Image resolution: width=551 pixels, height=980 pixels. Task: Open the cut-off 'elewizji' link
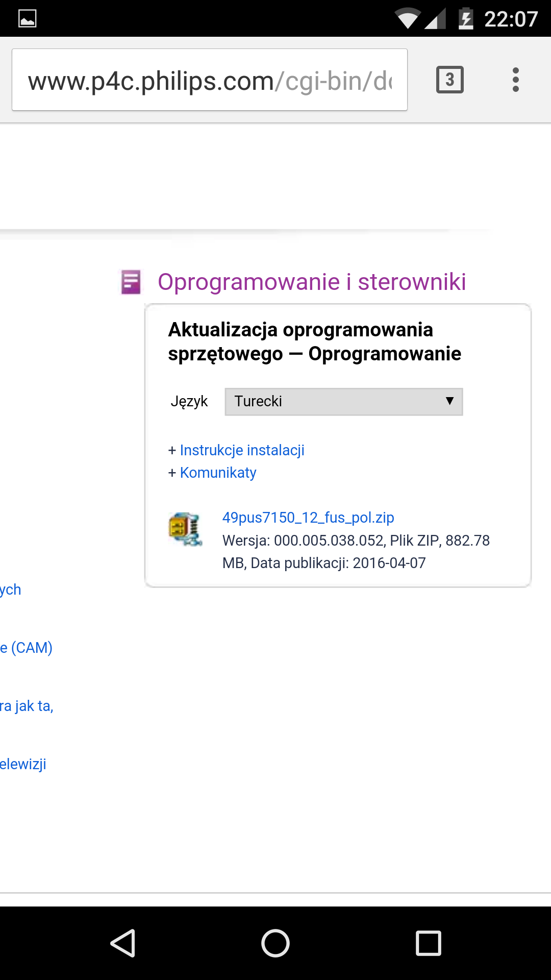[23, 764]
